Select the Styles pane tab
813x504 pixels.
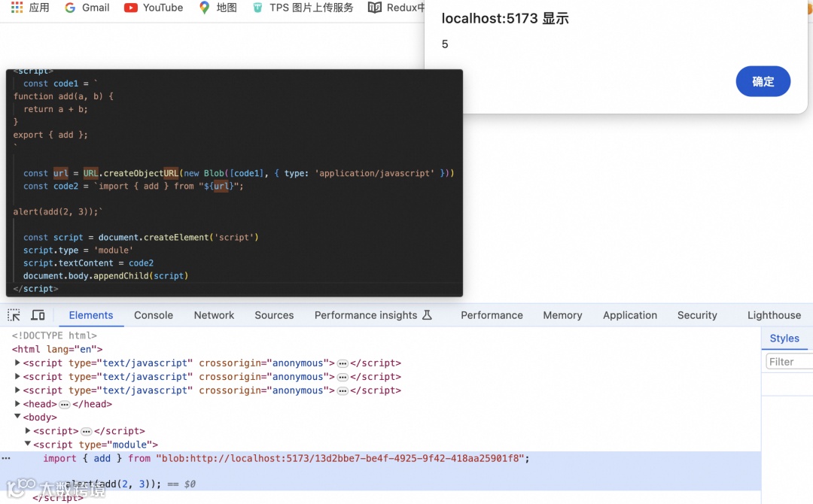tap(784, 339)
